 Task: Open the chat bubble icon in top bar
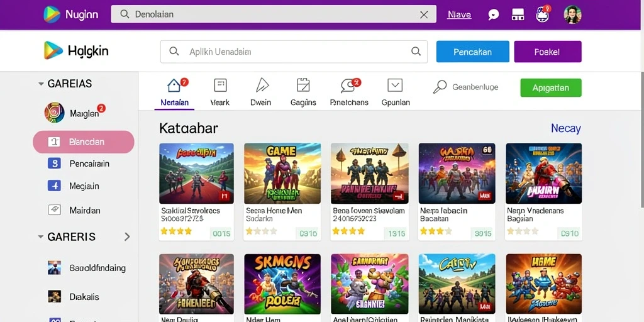point(493,15)
